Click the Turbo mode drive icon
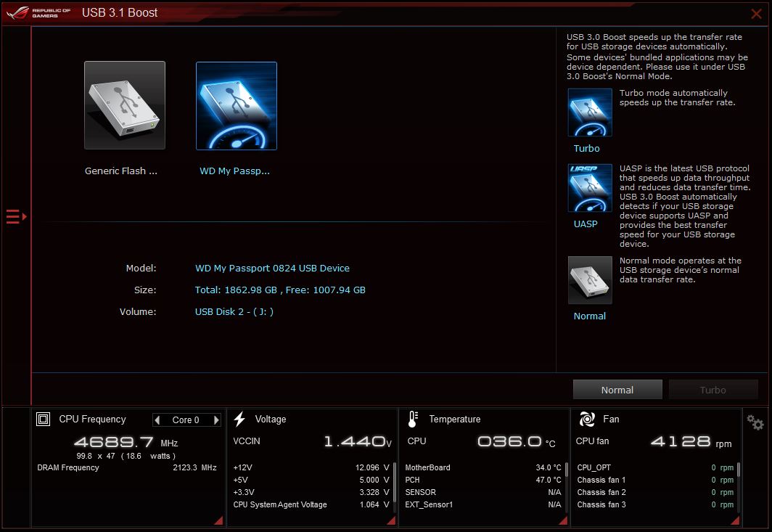Viewport: 772px width, 532px height. [x=590, y=112]
